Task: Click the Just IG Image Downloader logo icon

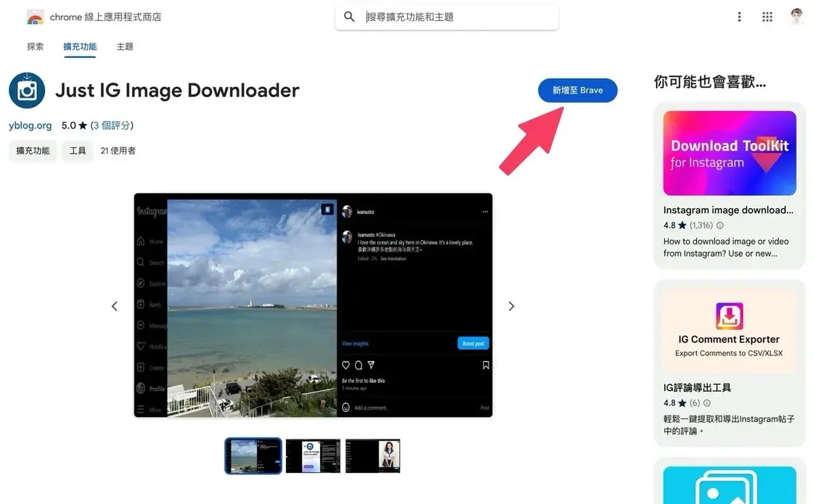Action: (27, 90)
